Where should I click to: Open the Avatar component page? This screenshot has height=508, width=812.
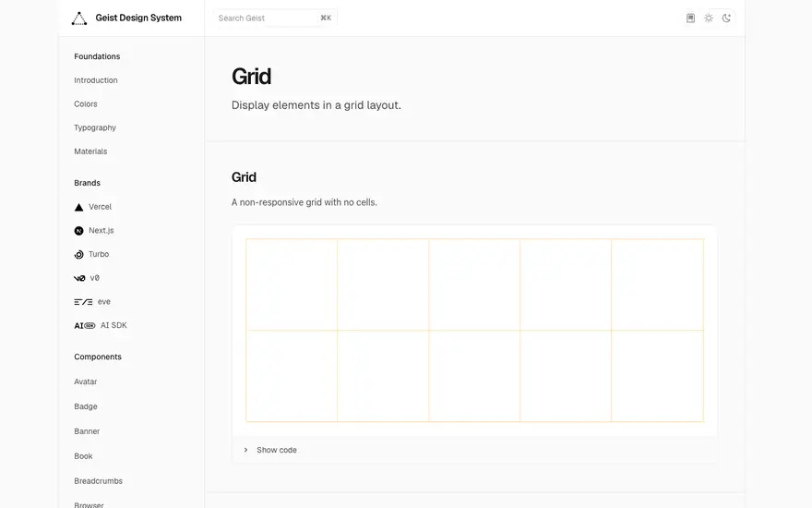(86, 382)
